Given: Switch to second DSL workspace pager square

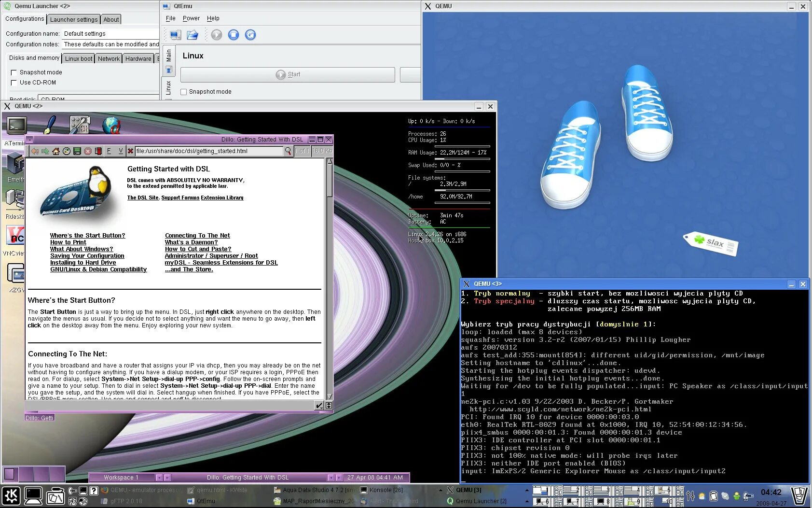Looking at the screenshot, I should click(26, 474).
